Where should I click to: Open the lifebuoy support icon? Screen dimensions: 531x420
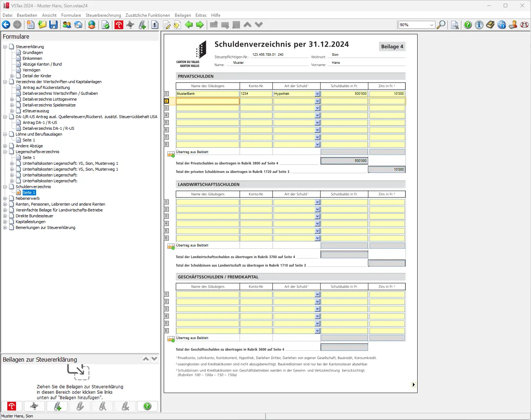point(524,25)
